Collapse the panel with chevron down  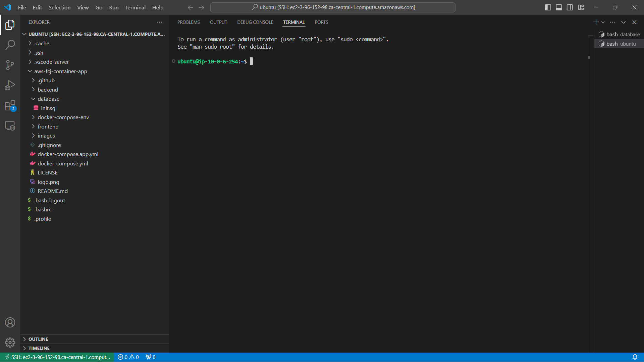(x=623, y=22)
